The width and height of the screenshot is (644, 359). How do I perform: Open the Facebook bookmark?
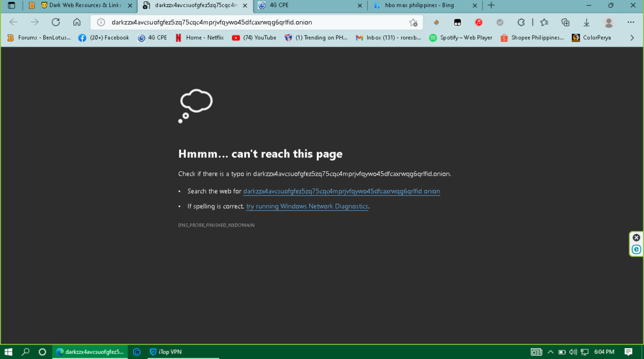click(x=104, y=38)
